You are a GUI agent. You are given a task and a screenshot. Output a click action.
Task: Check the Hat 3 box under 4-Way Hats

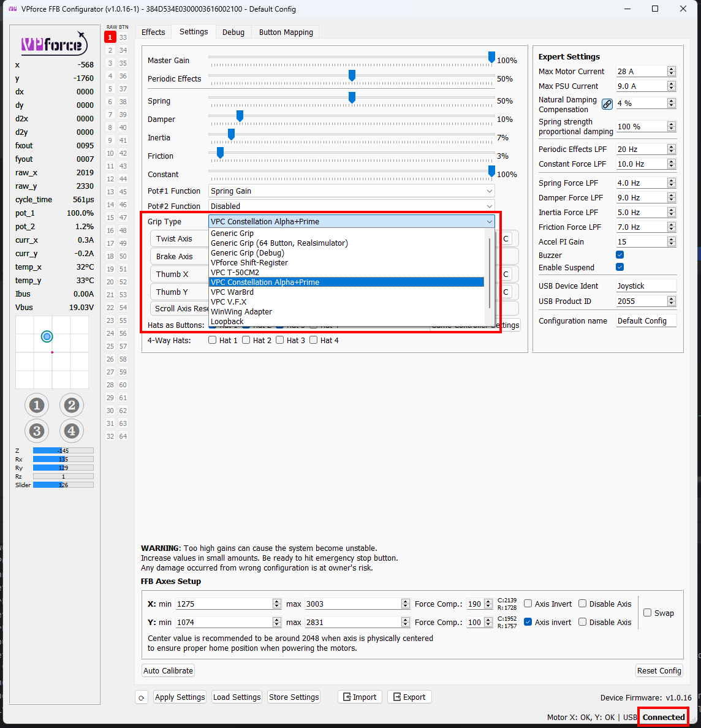click(279, 340)
